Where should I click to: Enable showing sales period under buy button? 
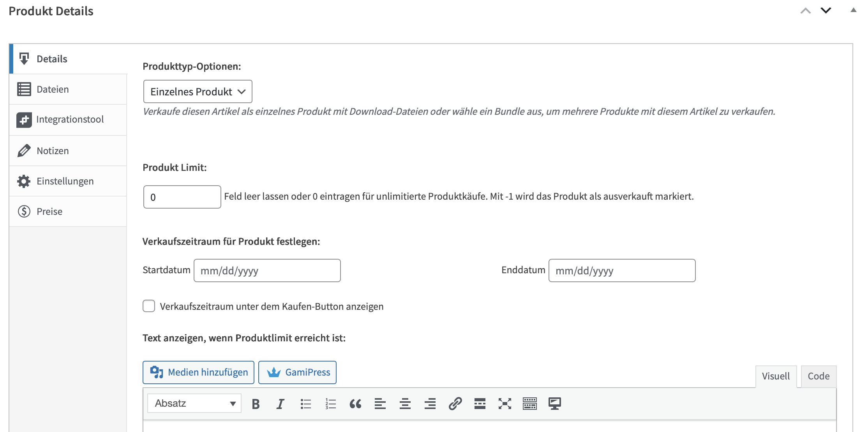(149, 306)
